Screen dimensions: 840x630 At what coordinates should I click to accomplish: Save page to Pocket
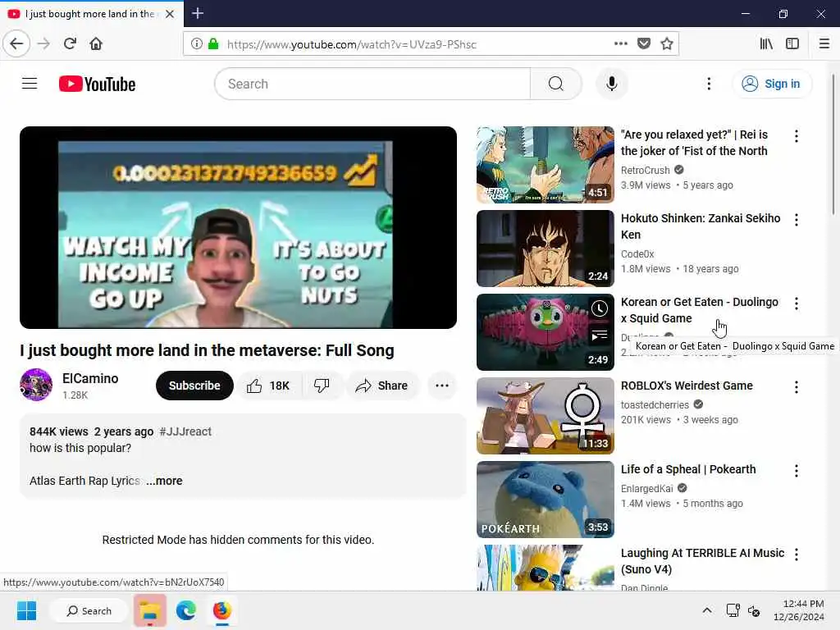pyautogui.click(x=644, y=43)
